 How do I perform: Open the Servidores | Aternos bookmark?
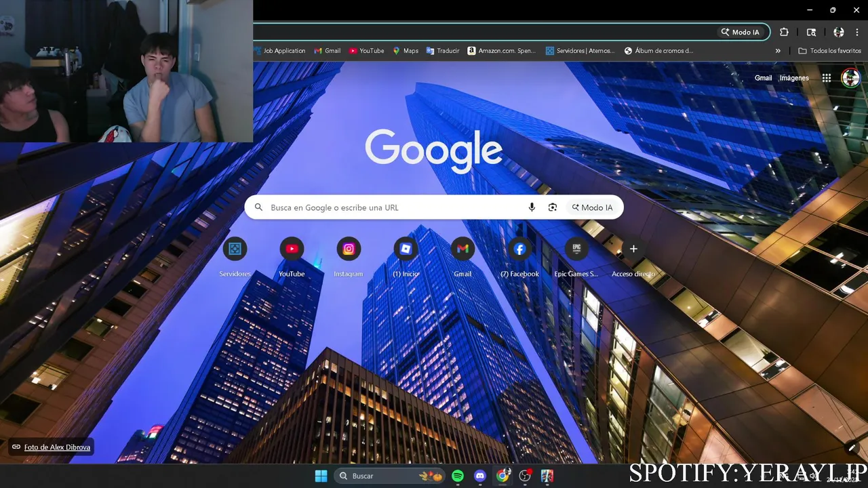coord(580,51)
